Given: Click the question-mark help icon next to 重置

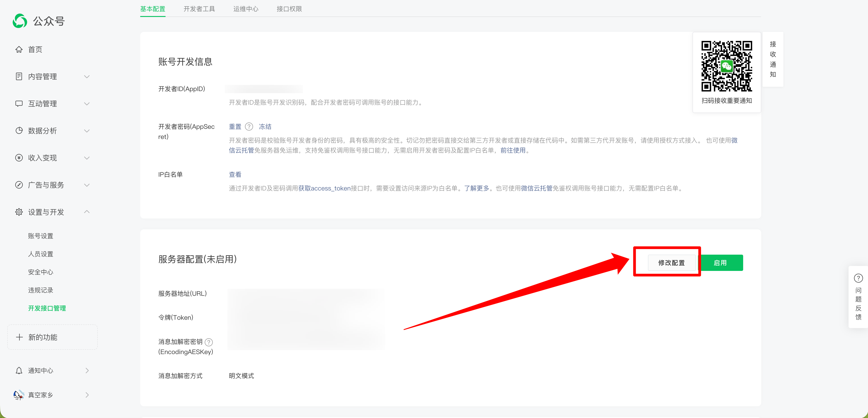Looking at the screenshot, I should 249,127.
